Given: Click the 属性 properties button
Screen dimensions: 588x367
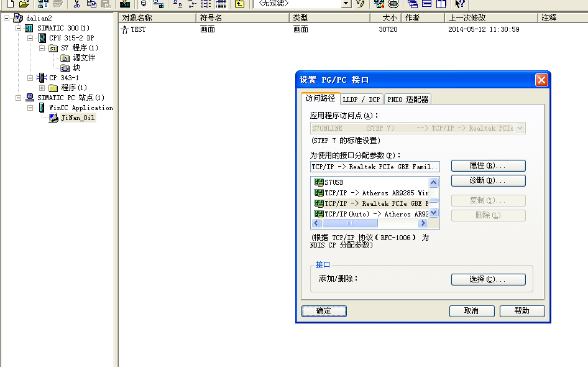Looking at the screenshot, I should [x=488, y=165].
